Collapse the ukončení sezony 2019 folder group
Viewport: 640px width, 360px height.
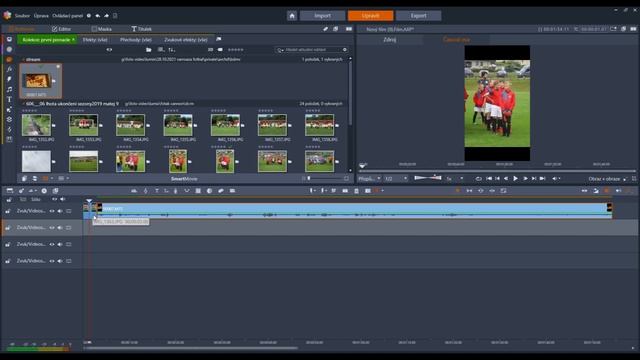(x=23, y=104)
